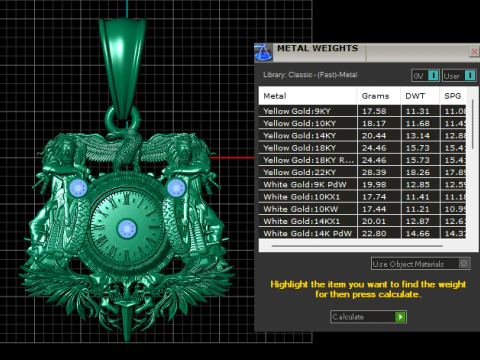Viewport: 480px width, 360px height.
Task: Click the Metal Weights flask icon
Action: pyautogui.click(x=263, y=52)
